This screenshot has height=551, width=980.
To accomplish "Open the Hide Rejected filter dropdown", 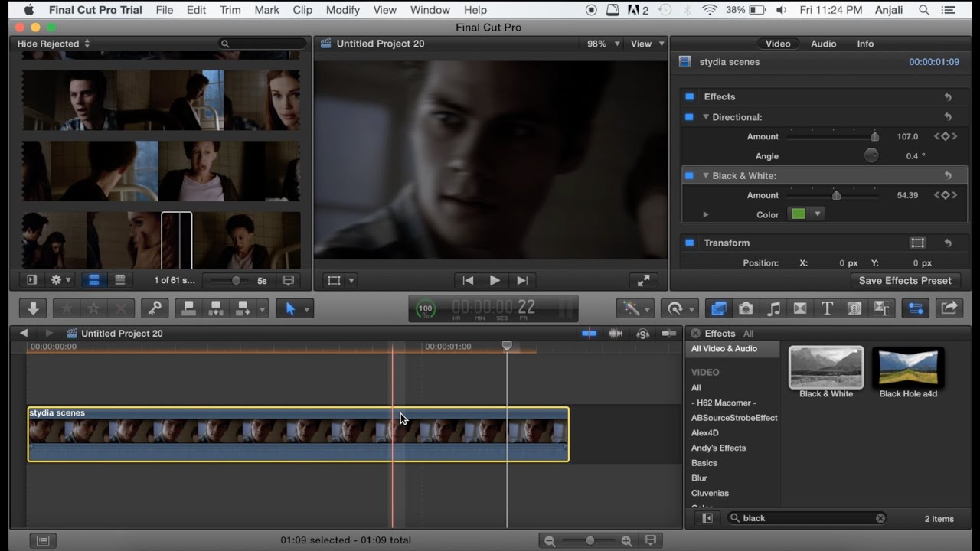I will click(54, 44).
